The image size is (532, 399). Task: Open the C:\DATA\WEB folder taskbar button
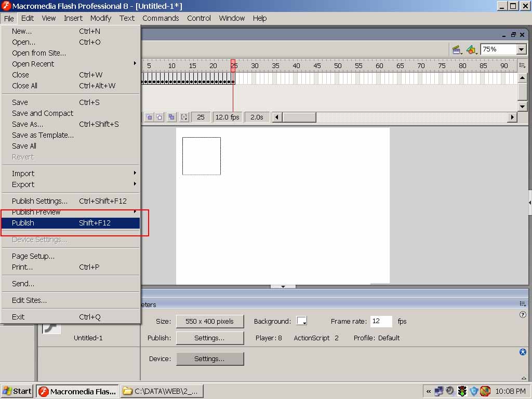(162, 391)
